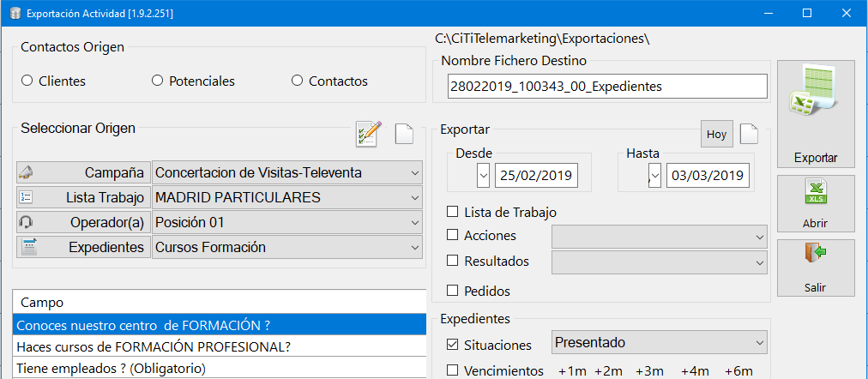Click blank page icon next to Hoy
868x379 pixels.
point(749,134)
